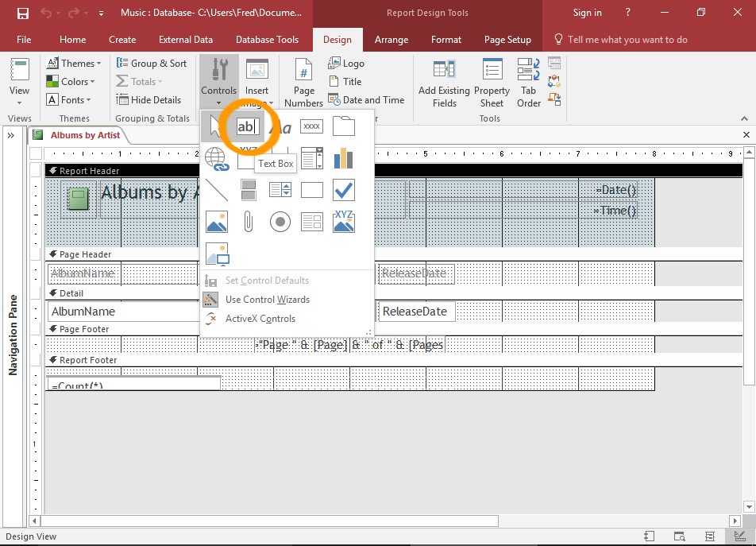Open the View dropdown arrow
The width and height of the screenshot is (756, 546).
click(x=19, y=103)
